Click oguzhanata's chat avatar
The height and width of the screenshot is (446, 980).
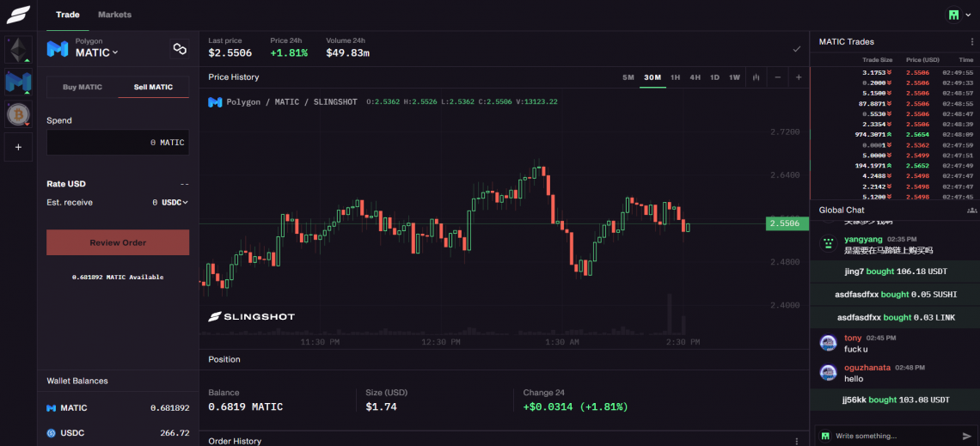click(828, 372)
